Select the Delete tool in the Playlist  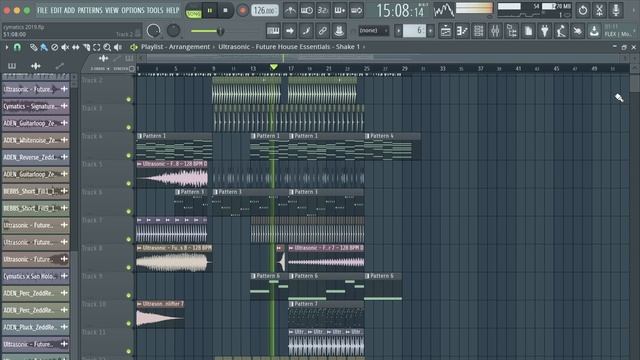click(54, 47)
